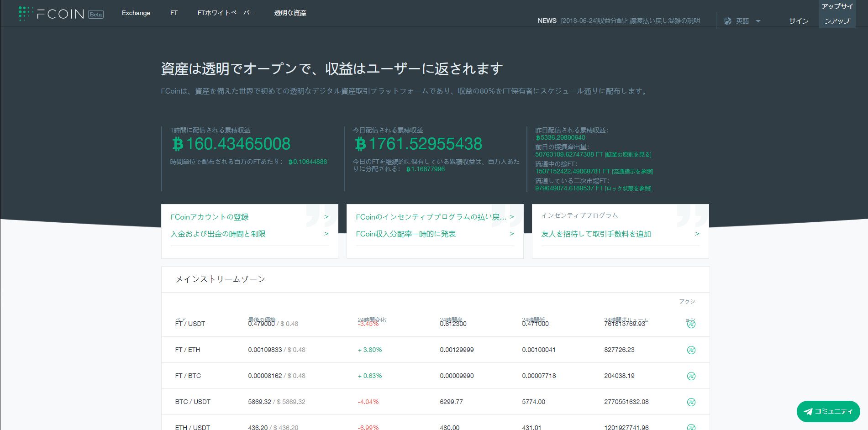Click the -4.04% change value
868x430 pixels.
click(x=368, y=402)
